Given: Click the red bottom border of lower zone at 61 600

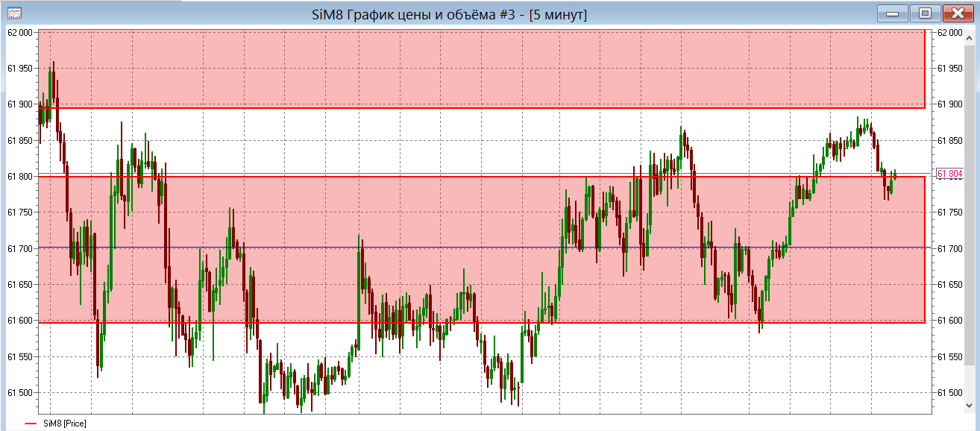Looking at the screenshot, I should (481, 322).
